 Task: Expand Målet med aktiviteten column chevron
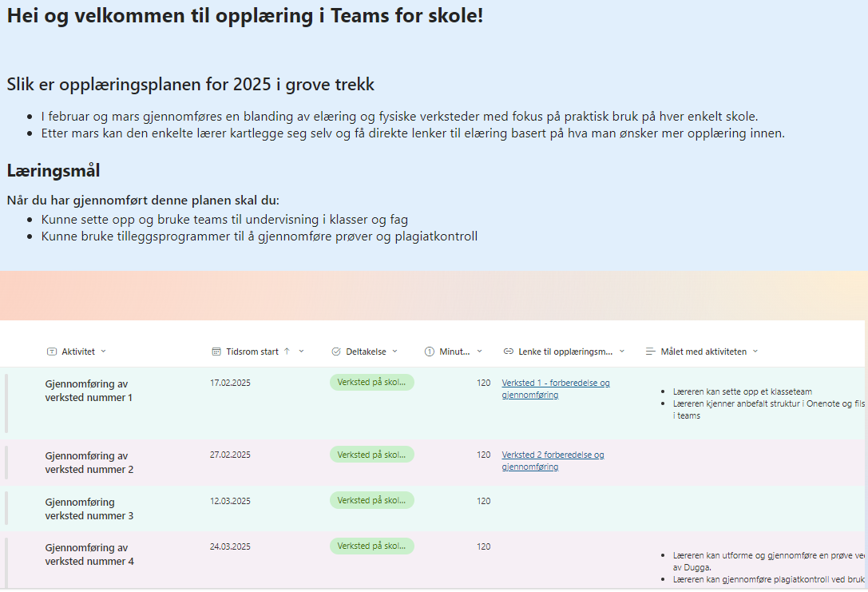coord(755,352)
